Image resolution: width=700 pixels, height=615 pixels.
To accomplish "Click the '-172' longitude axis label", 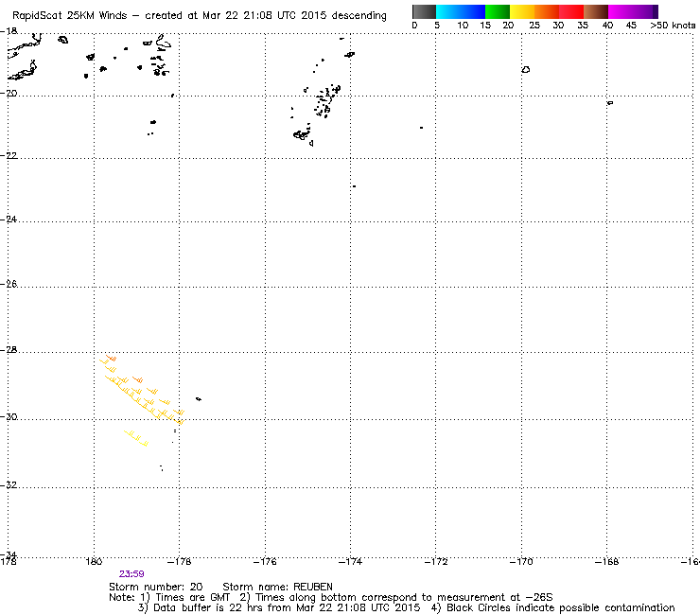I will (x=436, y=561).
